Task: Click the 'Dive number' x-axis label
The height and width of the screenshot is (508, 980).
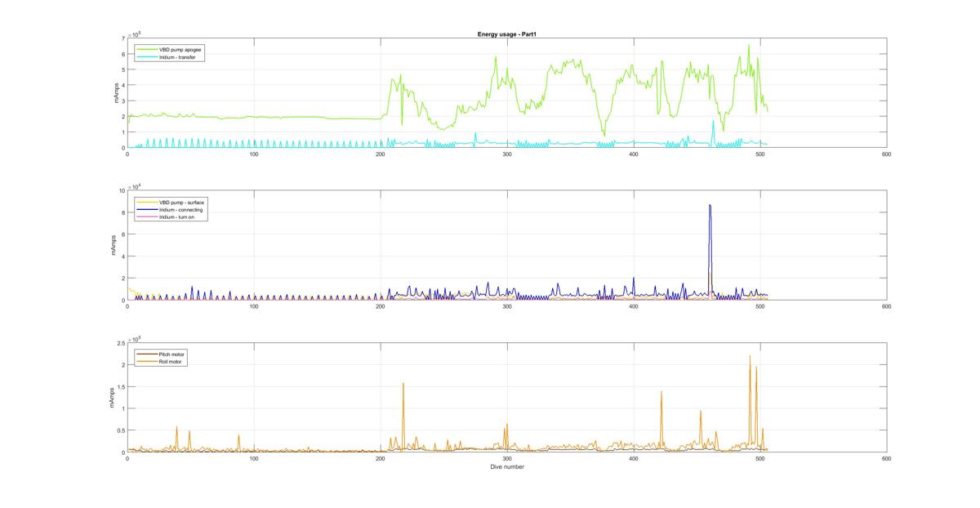Action: click(506, 467)
